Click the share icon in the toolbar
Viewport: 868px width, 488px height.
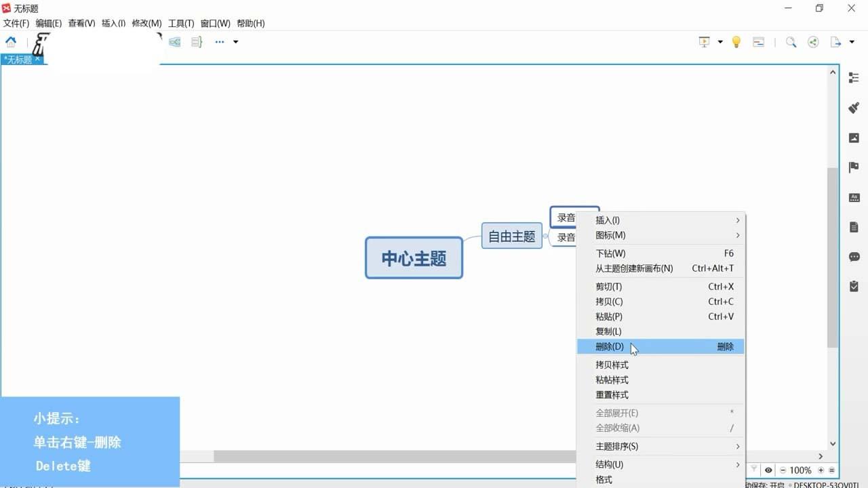point(813,41)
